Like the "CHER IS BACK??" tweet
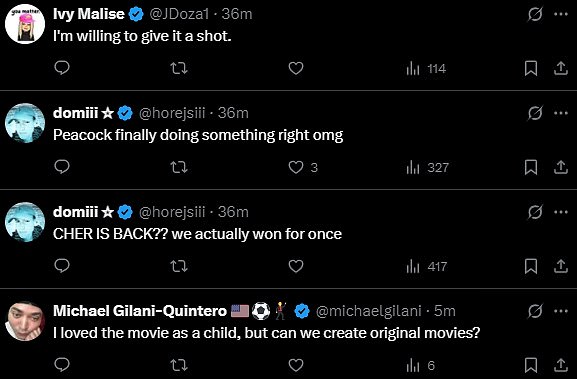The image size is (577, 379). [296, 266]
